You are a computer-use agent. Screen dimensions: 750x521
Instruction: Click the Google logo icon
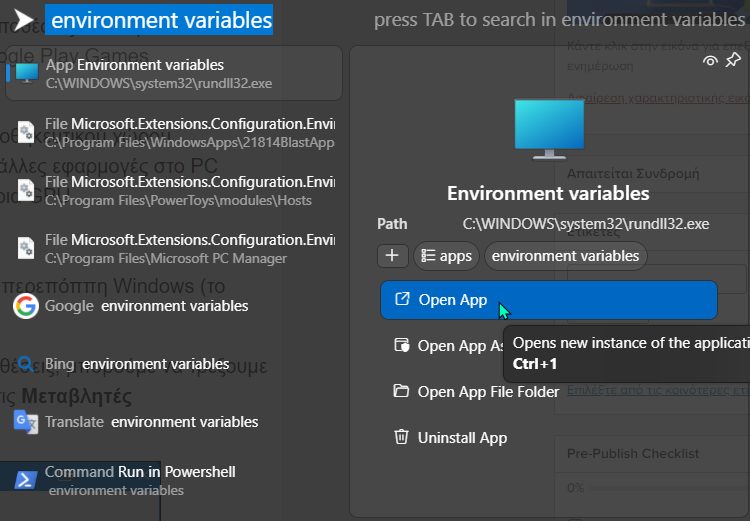click(x=26, y=306)
